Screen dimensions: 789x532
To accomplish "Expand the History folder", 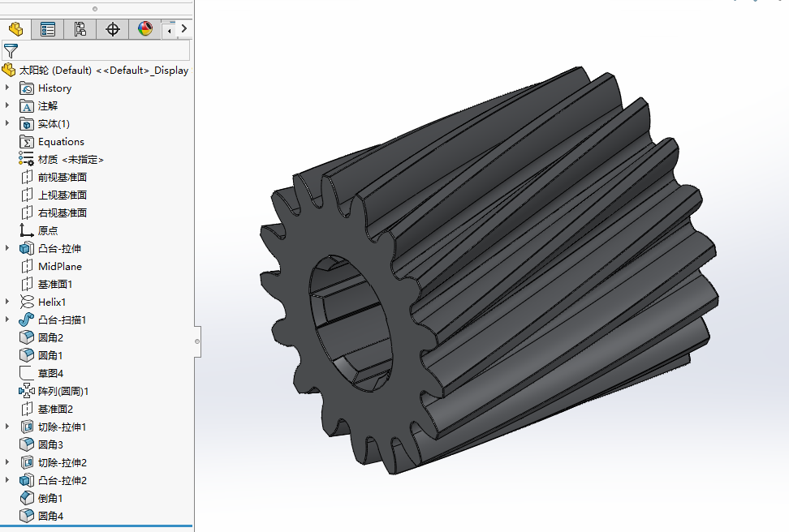I will coord(7,88).
